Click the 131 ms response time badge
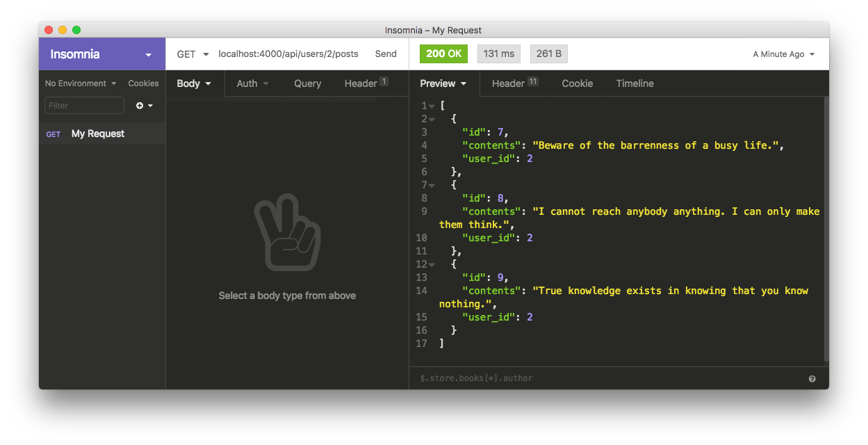Image resolution: width=868 pixels, height=445 pixels. coord(499,54)
